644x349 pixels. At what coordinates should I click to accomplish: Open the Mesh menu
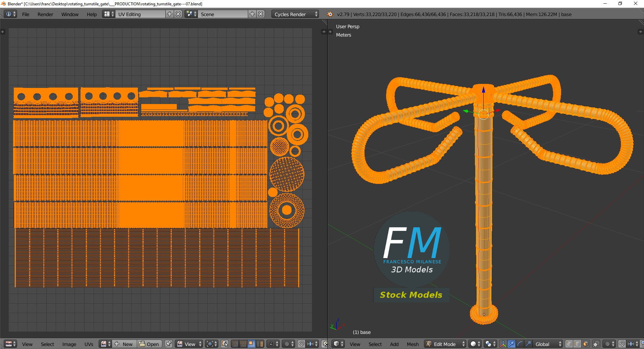click(x=413, y=344)
